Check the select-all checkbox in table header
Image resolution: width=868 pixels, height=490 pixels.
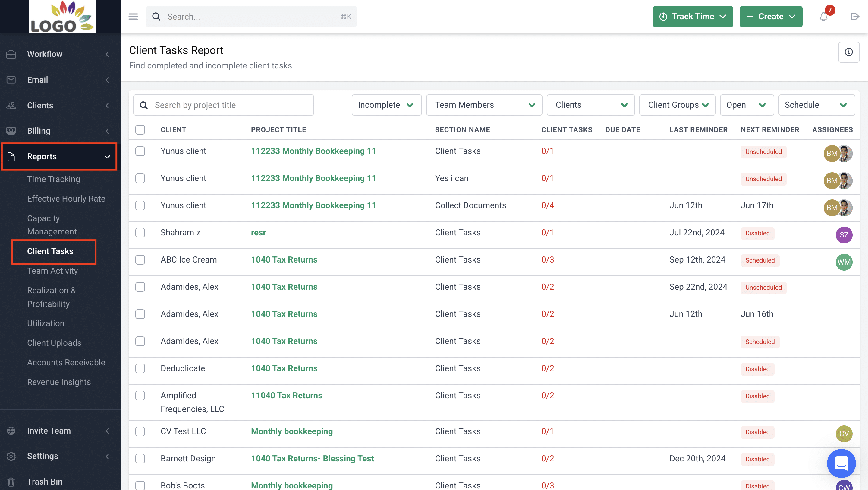140,129
